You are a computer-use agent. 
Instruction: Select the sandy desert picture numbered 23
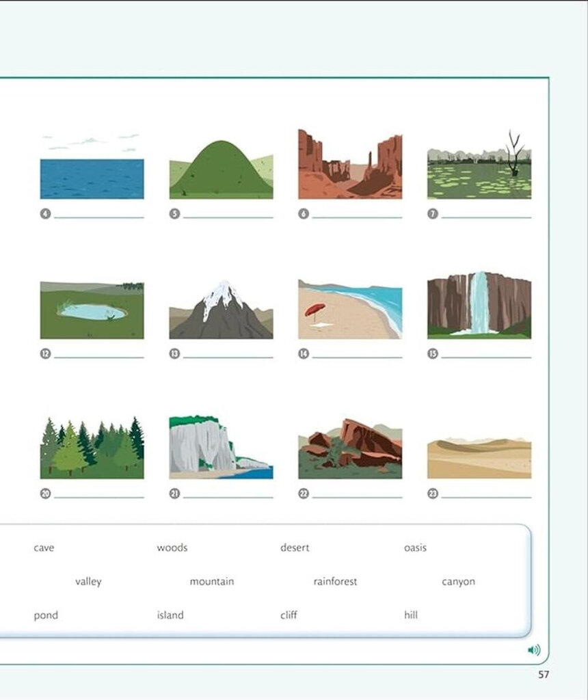tap(479, 458)
